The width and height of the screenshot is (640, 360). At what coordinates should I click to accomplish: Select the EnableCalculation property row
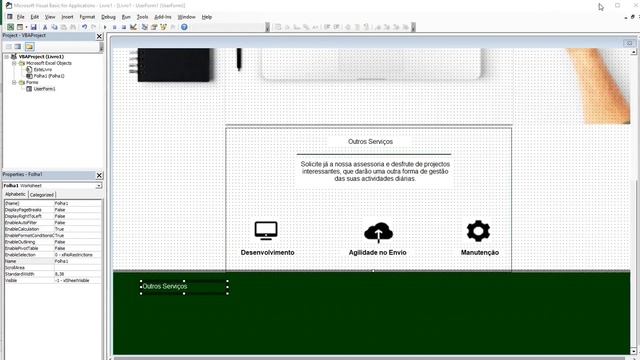tap(53, 229)
